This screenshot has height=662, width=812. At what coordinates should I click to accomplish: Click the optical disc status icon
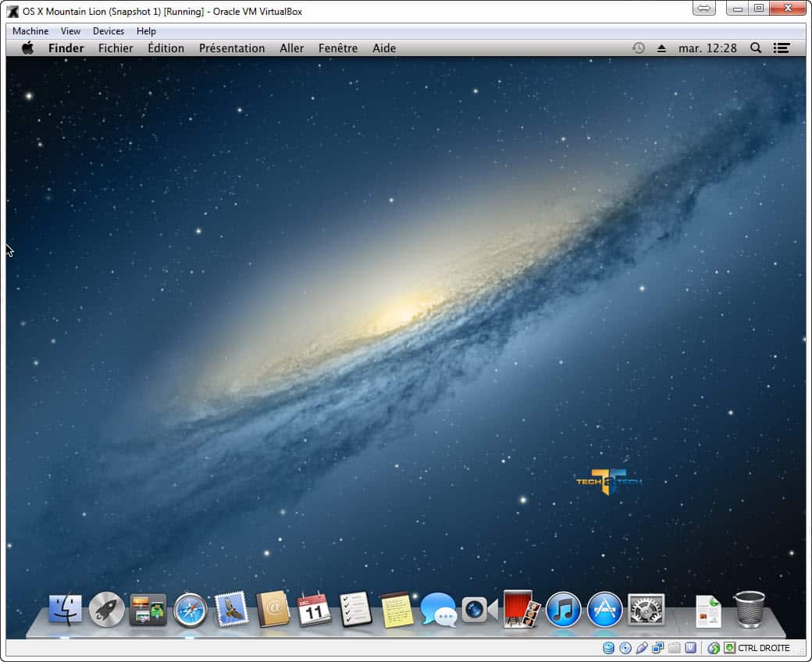(625, 647)
